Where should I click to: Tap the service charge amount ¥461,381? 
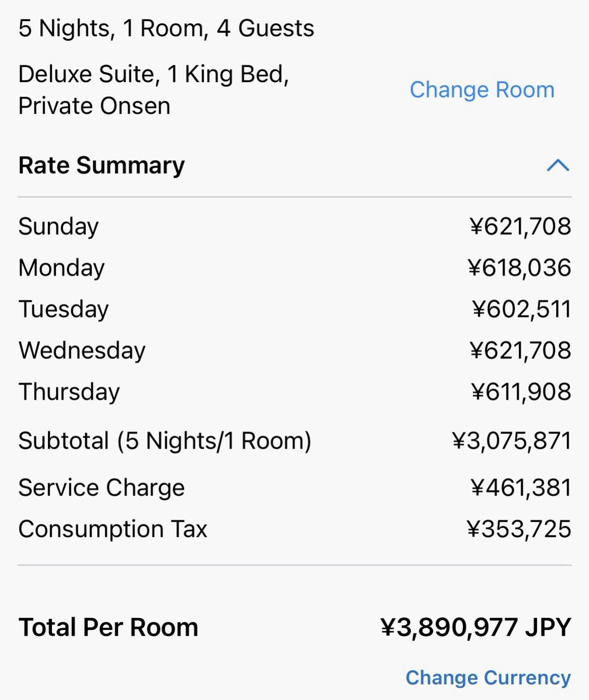pyautogui.click(x=521, y=488)
